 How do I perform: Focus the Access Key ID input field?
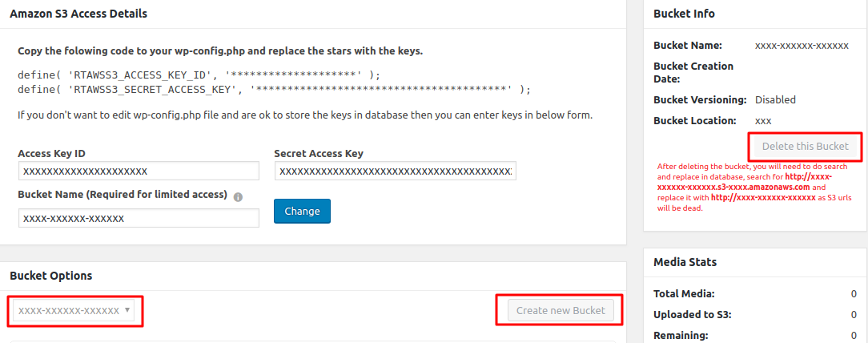[139, 171]
